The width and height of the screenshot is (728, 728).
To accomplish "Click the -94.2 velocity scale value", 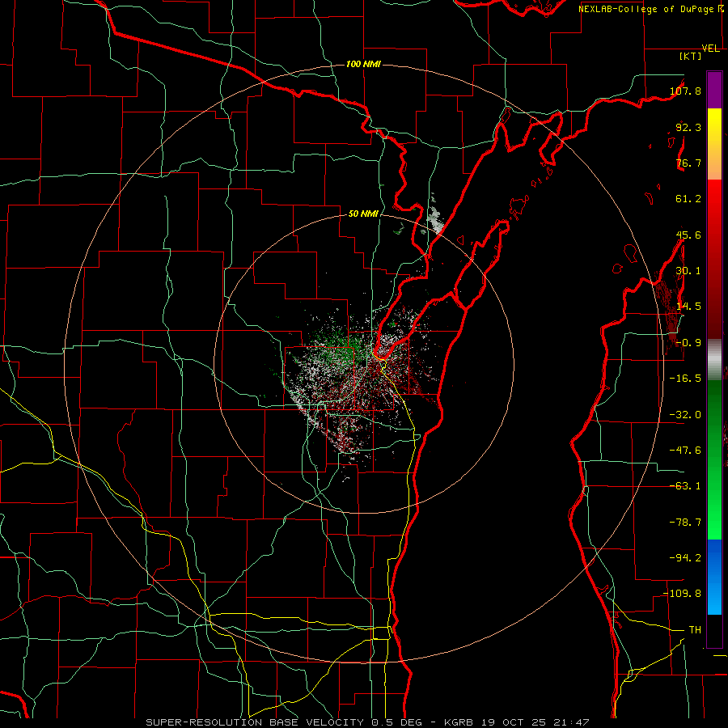I will point(685,557).
